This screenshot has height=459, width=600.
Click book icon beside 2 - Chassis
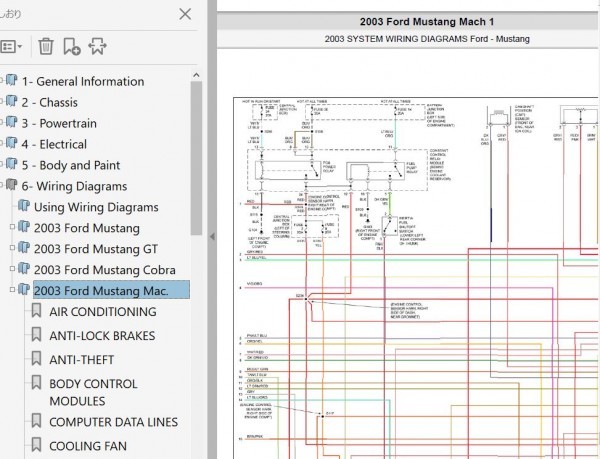(12, 101)
